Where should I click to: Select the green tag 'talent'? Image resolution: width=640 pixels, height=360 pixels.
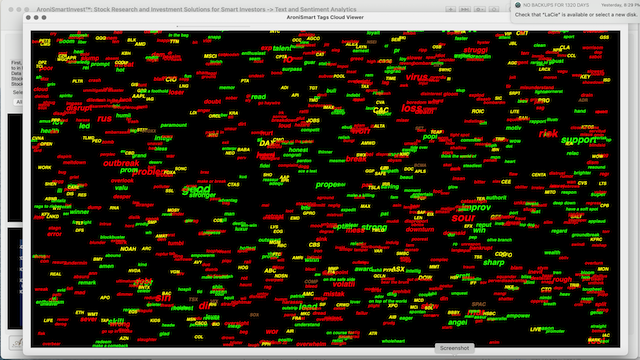282,48
